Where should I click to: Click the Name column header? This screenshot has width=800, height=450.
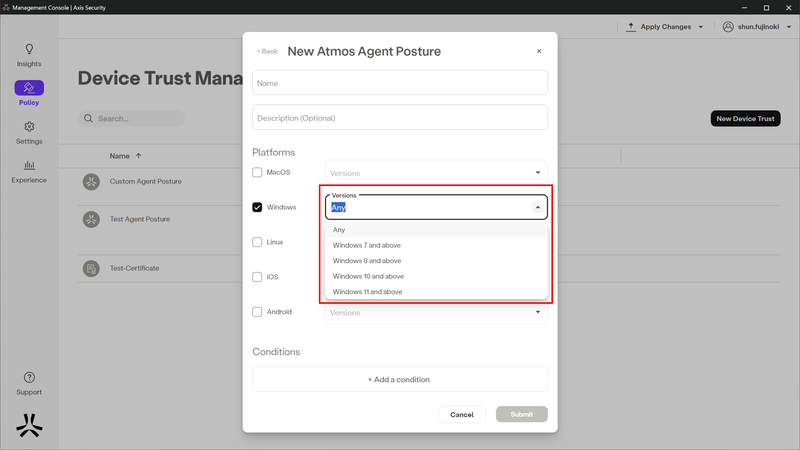(x=119, y=156)
